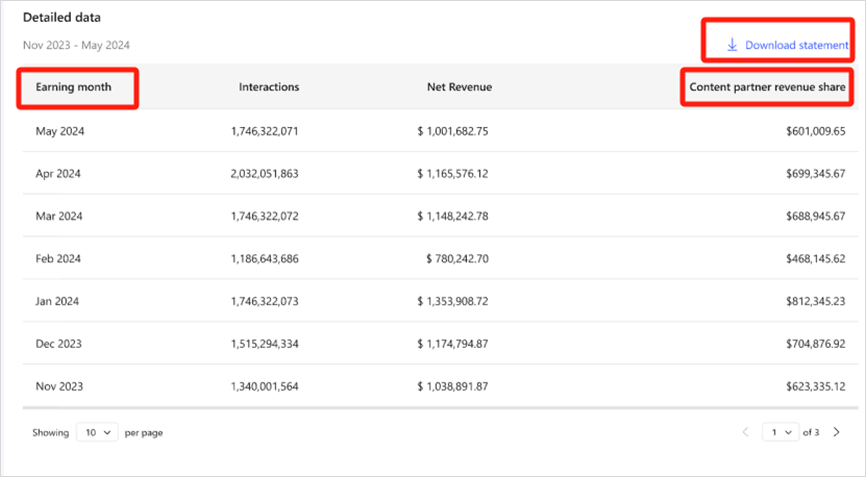Click the $ 1,165,576.12 net revenue cell
Viewport: 866px width, 477px height.
tap(453, 173)
